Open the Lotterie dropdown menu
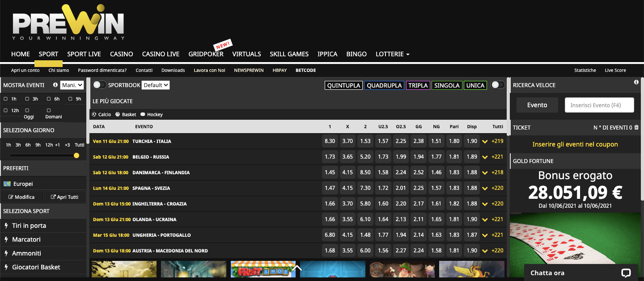 [393, 54]
